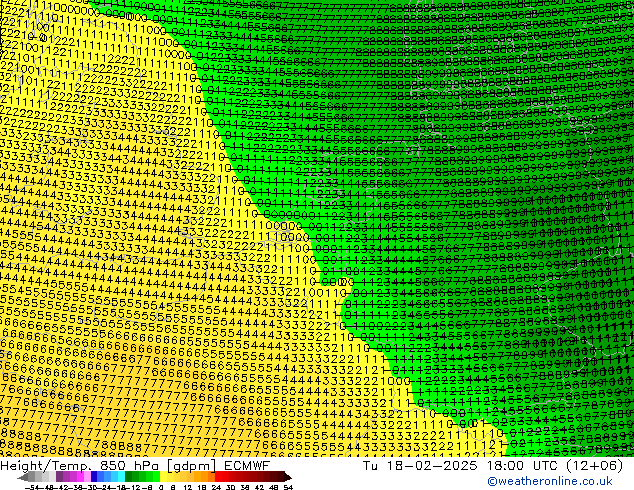This screenshot has width=634, height=490.
Task: Click the 18:00 UTC (12+06) time label
Action: (x=555, y=466)
